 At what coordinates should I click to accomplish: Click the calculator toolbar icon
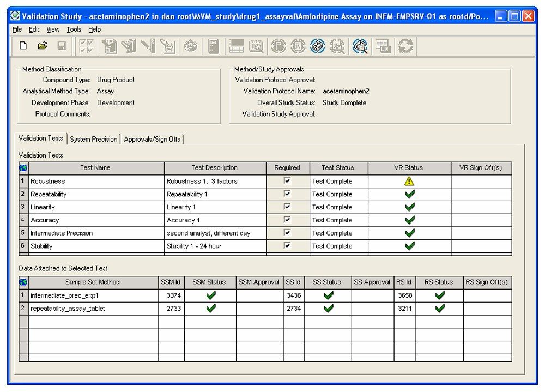pyautogui.click(x=213, y=46)
